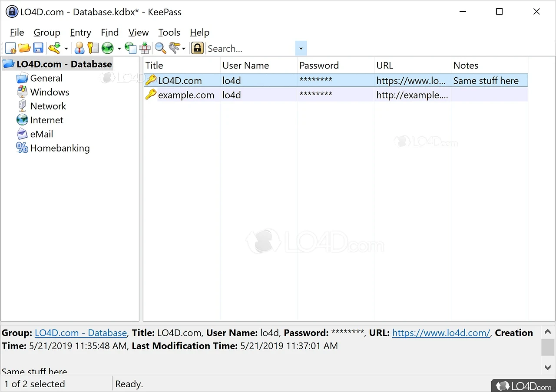Open the Tools menu
Viewport: 556px width, 392px height.
pyautogui.click(x=169, y=32)
